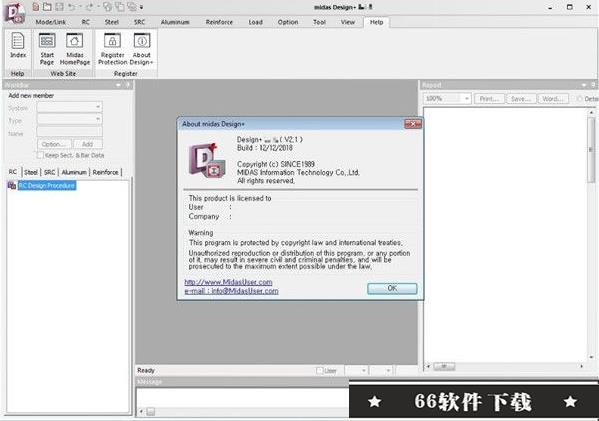The width and height of the screenshot is (599, 421).
Task: Open the Mode/Link ribbon tab
Action: 50,22
